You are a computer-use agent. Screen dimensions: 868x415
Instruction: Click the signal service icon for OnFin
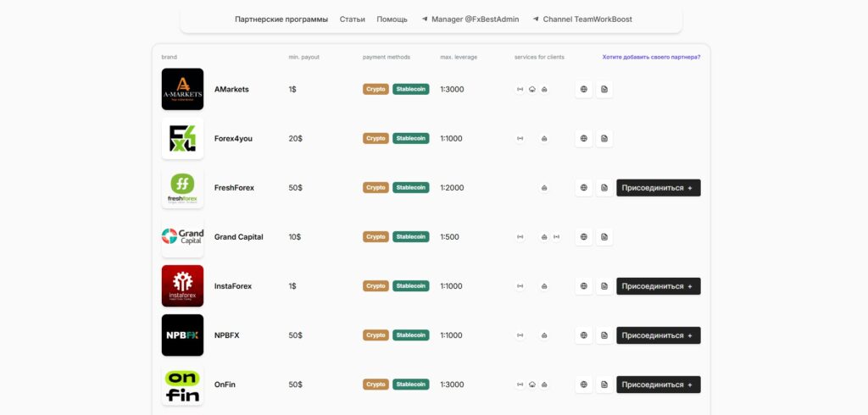click(520, 385)
